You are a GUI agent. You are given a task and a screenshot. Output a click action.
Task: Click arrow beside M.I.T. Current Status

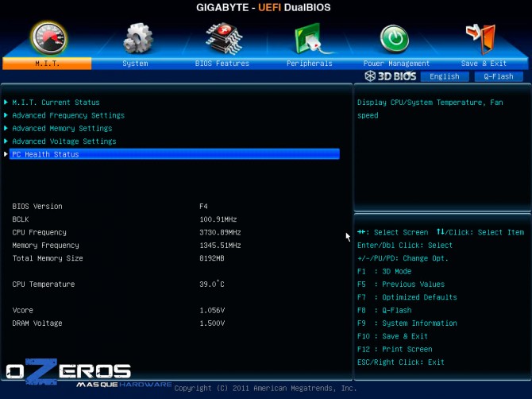6,102
